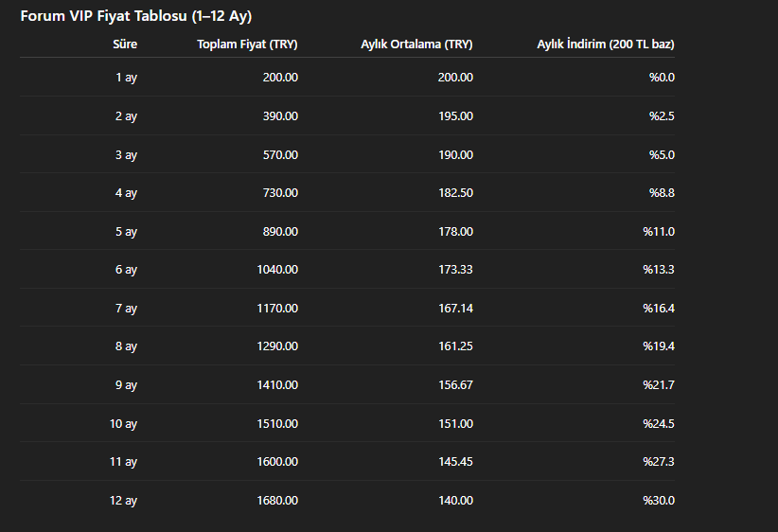Select the 167.14 monthly average cell
The height and width of the screenshot is (532, 778).
(455, 309)
